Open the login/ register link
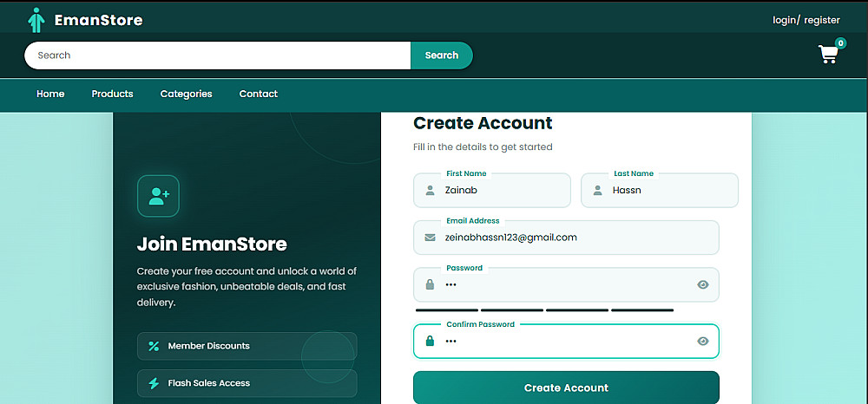Screen dimensions: 868x404 pos(806,21)
